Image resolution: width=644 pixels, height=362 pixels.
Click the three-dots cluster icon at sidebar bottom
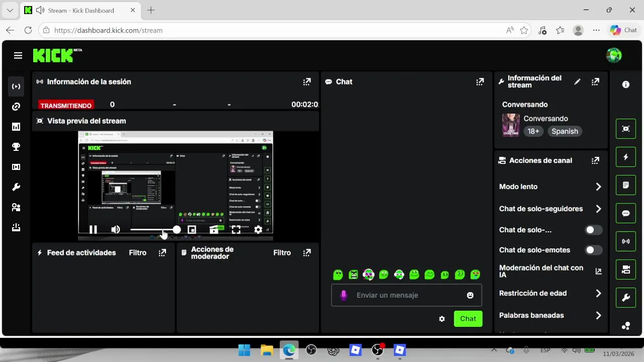626,326
